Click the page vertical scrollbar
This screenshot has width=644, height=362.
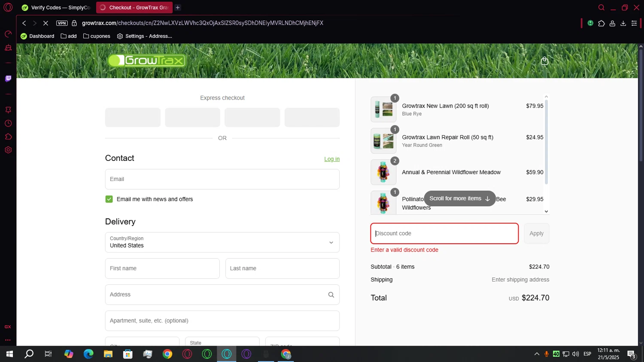pyautogui.click(x=641, y=105)
